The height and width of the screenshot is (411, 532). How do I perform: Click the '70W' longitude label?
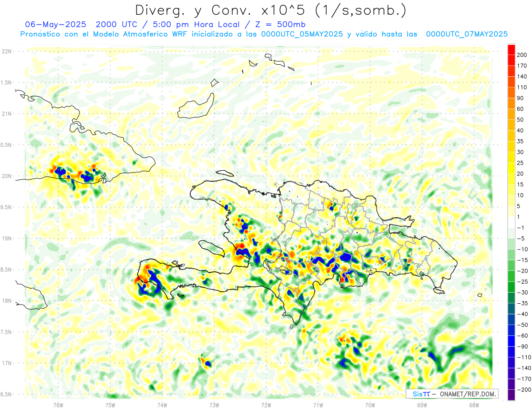click(370, 405)
